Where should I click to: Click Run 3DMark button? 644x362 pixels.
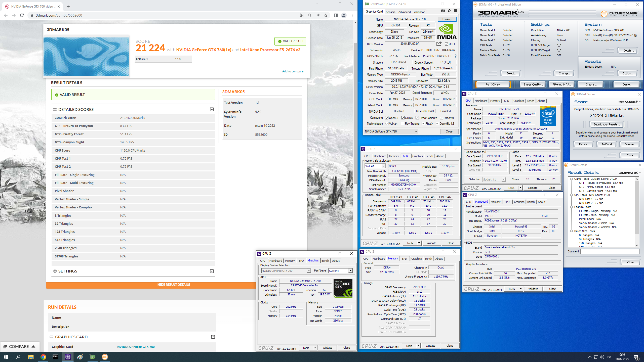click(493, 84)
